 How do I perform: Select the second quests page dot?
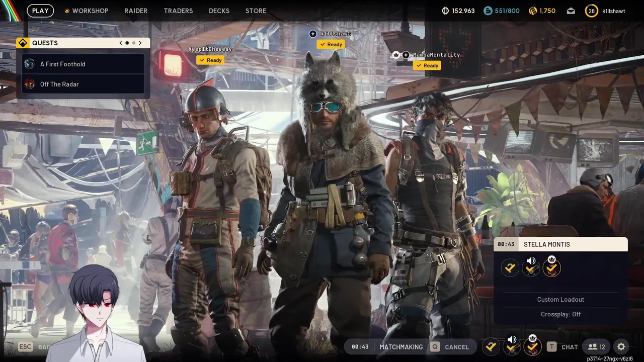pyautogui.click(x=133, y=43)
